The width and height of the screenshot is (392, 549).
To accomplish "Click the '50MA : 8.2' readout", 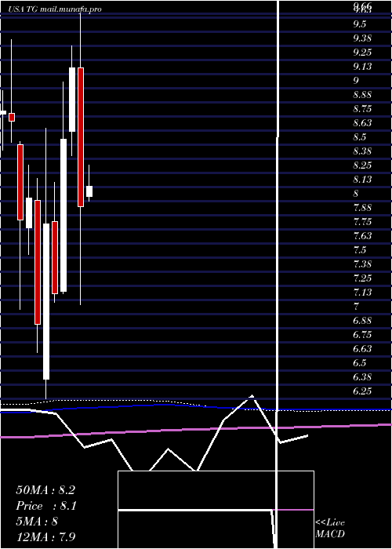I will 45,490.
